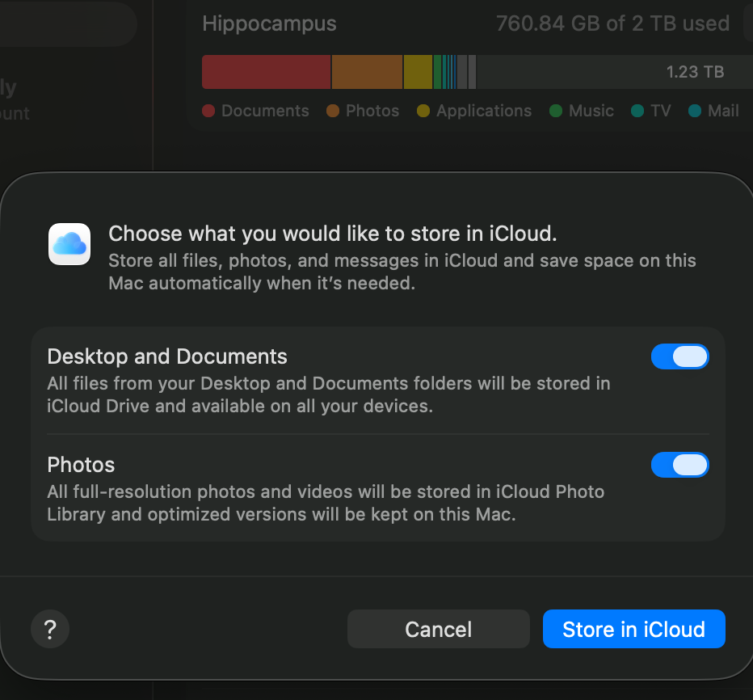Click the orange Photos legend dot
Screen dimensions: 753x700
[x=333, y=112]
